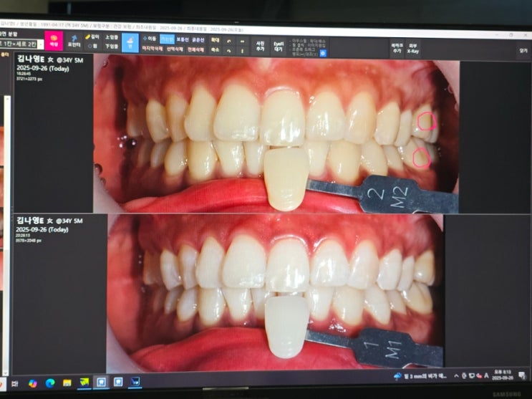Open the screen split layout dropdown
Image resolution: width=532 pixels, height=399 pixels.
click(x=22, y=44)
